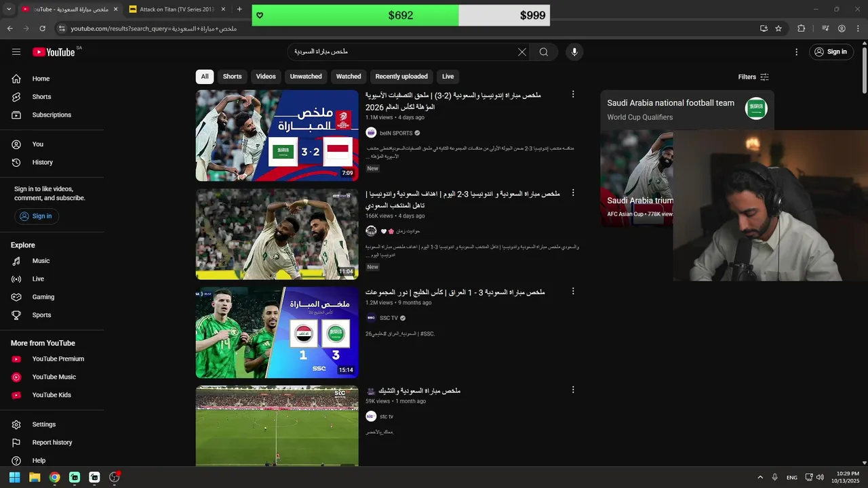Open the more-actions menu for the SSC TV video
This screenshot has width=868, height=488.
[573, 291]
